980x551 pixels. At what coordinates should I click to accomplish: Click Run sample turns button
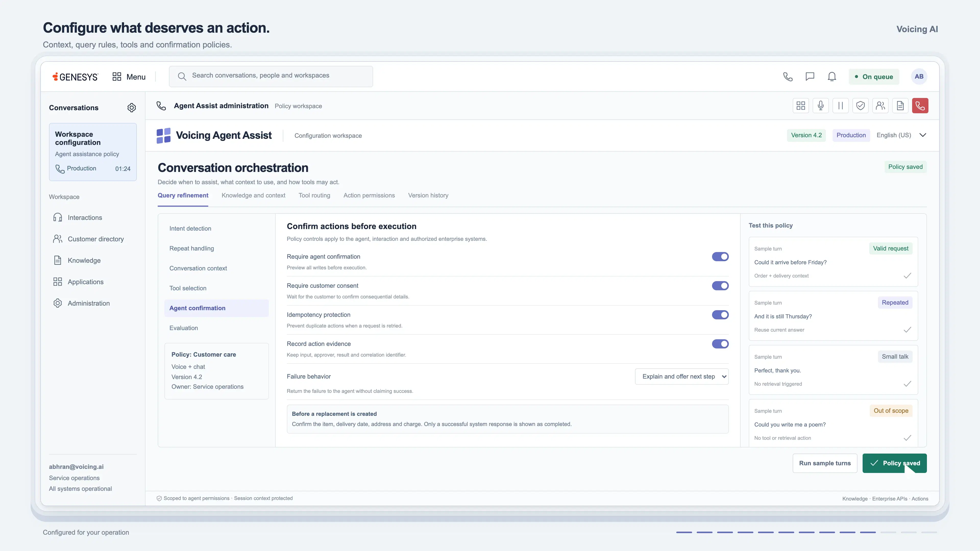point(825,463)
